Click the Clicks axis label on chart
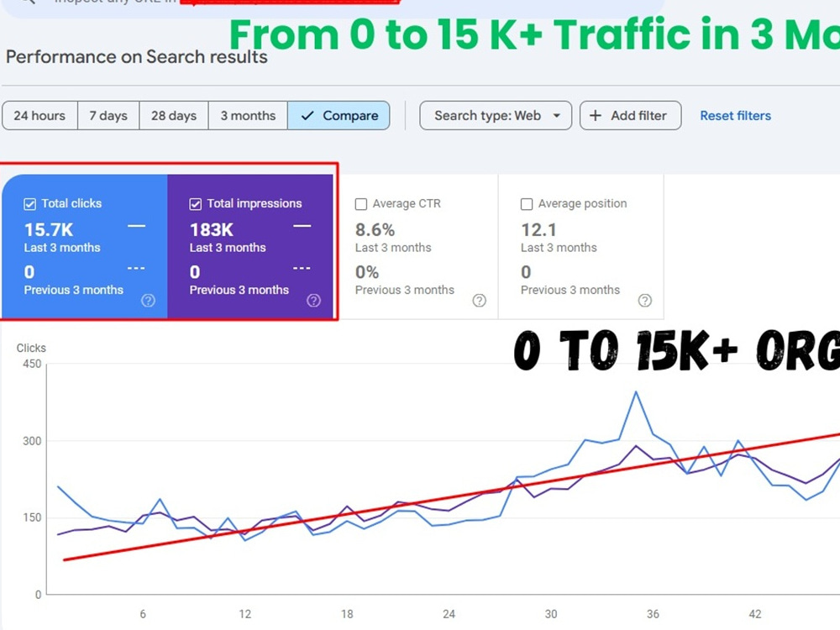Screen dimensions: 840x630 31,349
